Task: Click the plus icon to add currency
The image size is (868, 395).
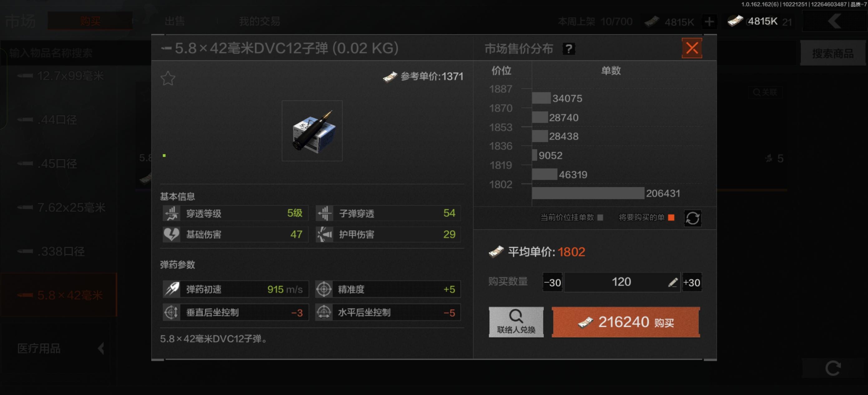Action: (709, 22)
